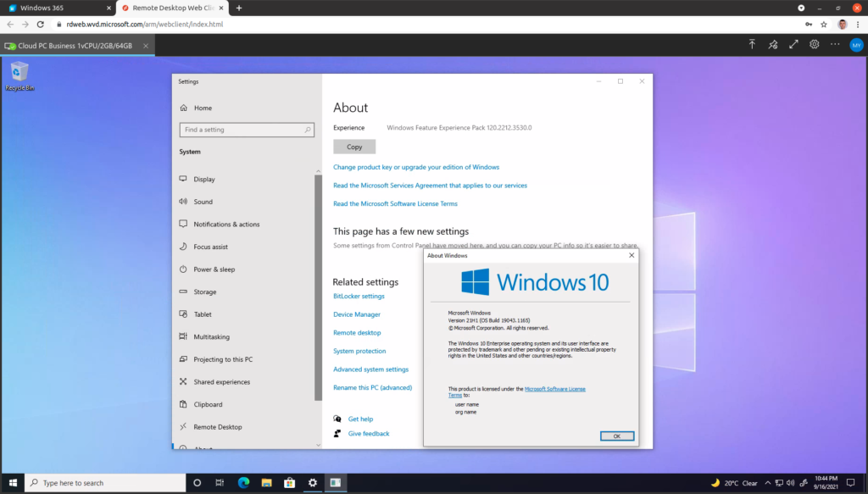Open Task View on the taskbar
This screenshot has height=494, width=868.
point(220,482)
